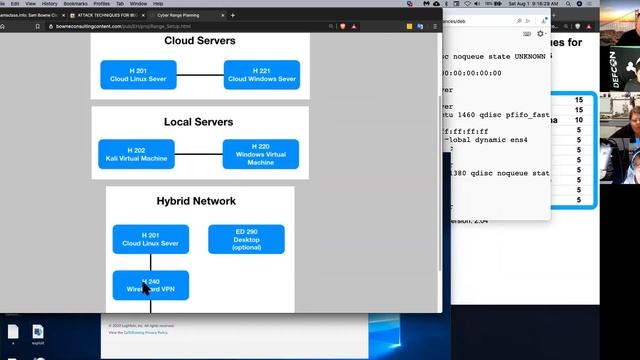
Task: Click the blue translate extension icon
Action: tap(420, 26)
